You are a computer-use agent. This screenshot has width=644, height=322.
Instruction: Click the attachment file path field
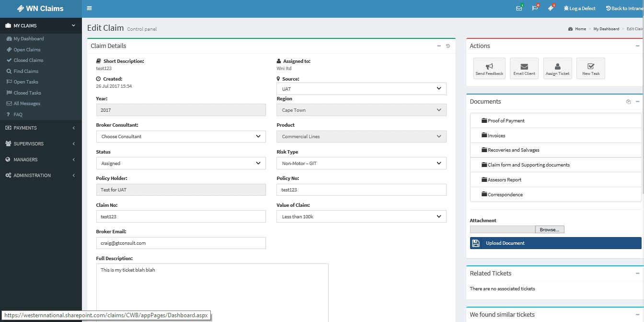[x=503, y=229]
